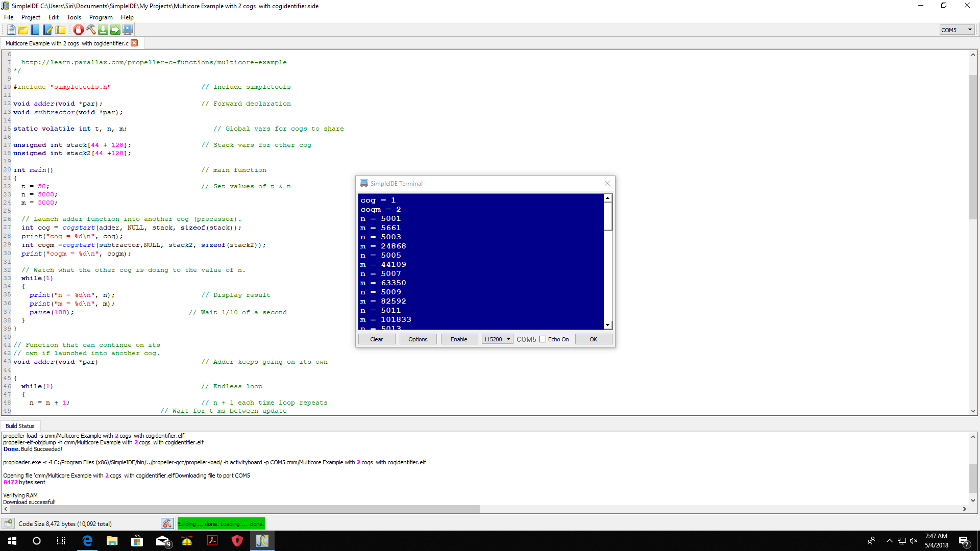Open the Edit menu
Image resolution: width=980 pixels, height=551 pixels.
click(x=54, y=17)
